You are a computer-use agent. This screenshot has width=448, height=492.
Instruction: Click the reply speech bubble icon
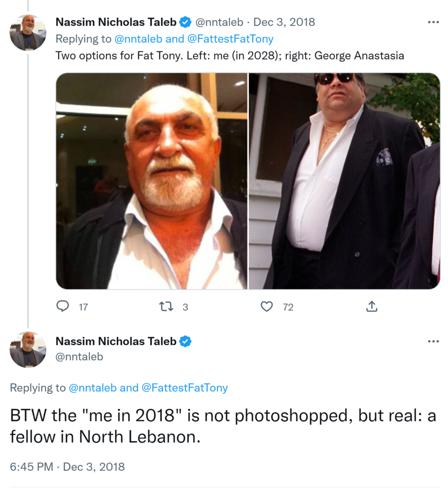click(62, 307)
